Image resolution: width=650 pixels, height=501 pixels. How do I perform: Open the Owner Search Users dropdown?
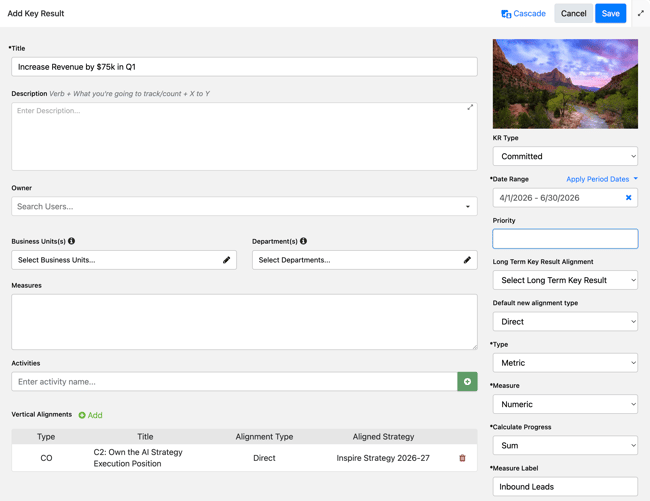(244, 206)
